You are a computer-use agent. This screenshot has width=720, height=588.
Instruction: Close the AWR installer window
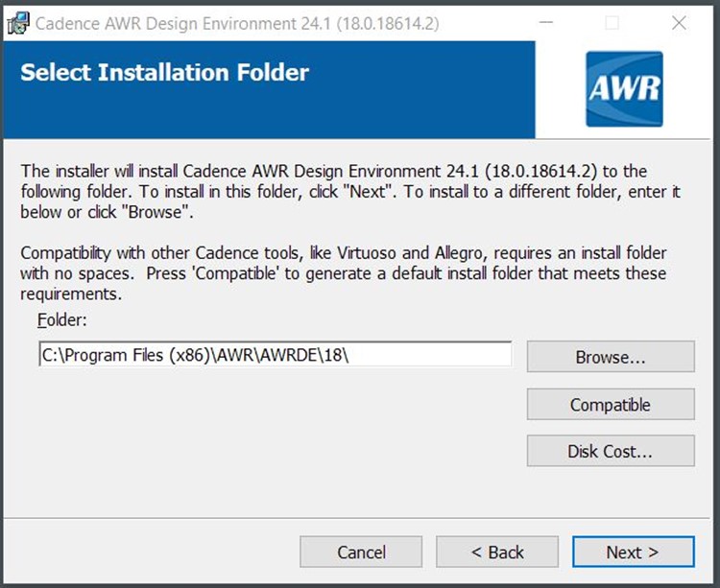(x=679, y=22)
